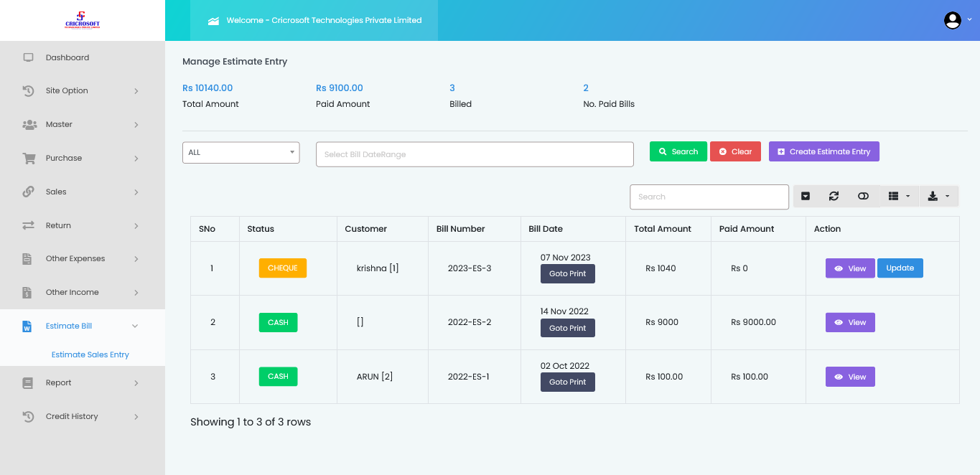Click the Credit History clock icon

tap(29, 417)
